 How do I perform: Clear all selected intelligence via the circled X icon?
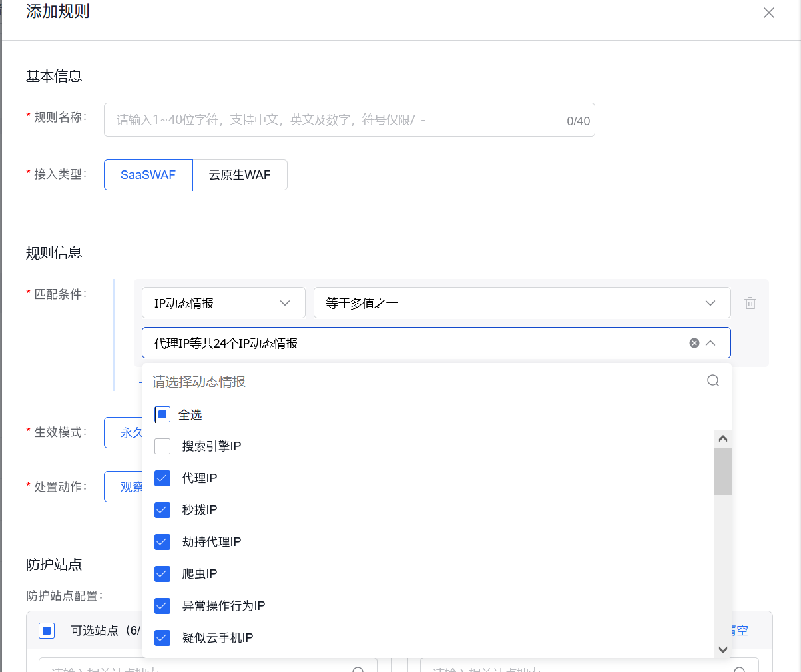pos(694,342)
